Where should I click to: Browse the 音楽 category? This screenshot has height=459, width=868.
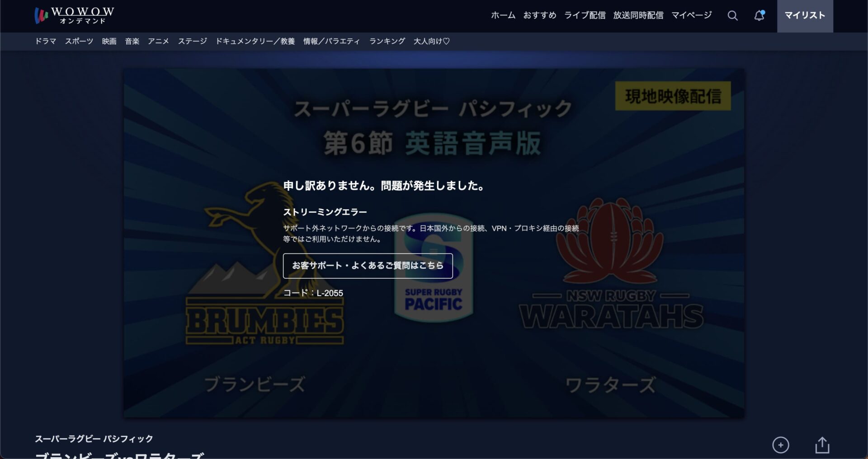(x=132, y=41)
